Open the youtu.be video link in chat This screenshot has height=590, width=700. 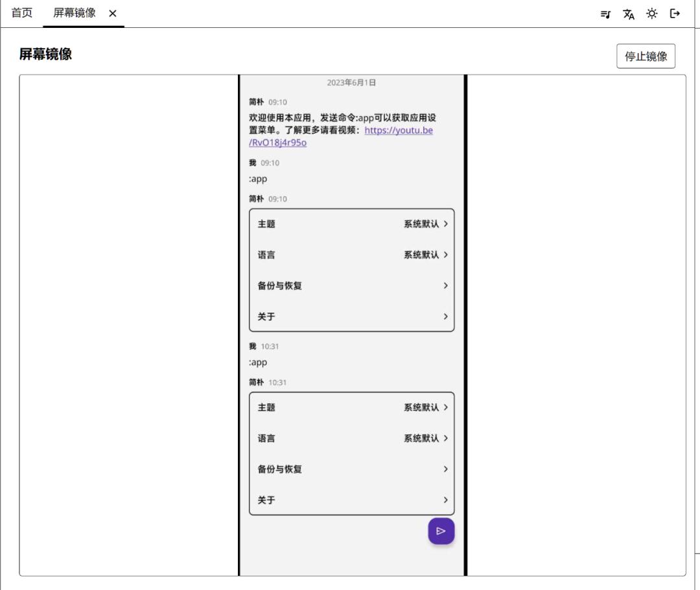(x=399, y=130)
